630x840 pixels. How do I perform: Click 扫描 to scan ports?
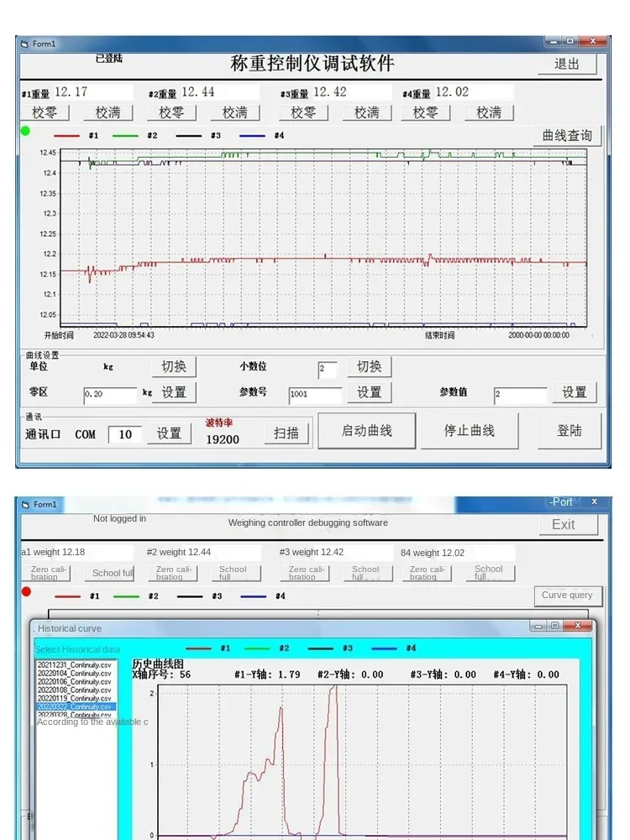pos(286,433)
